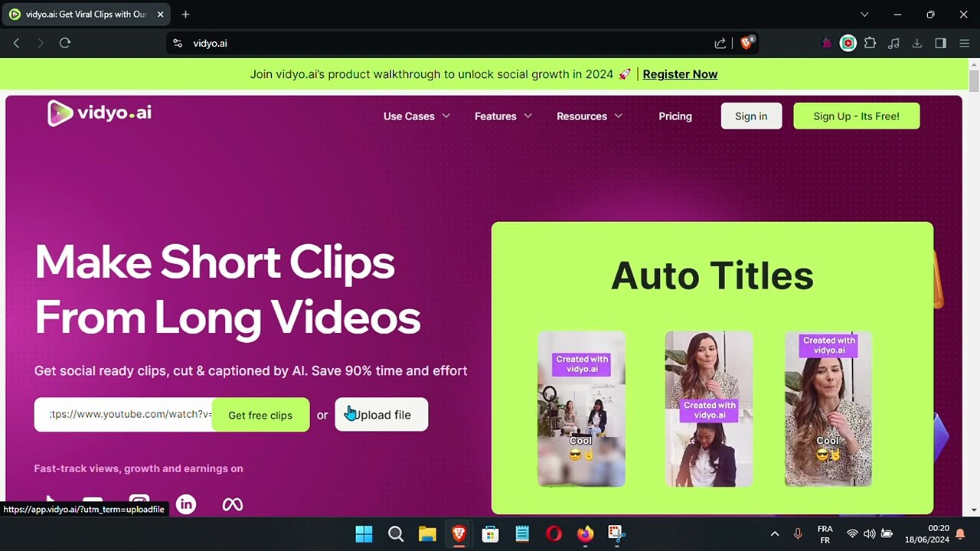Click the right Auto Titles video thumbnail
The height and width of the screenshot is (551, 980).
click(828, 409)
